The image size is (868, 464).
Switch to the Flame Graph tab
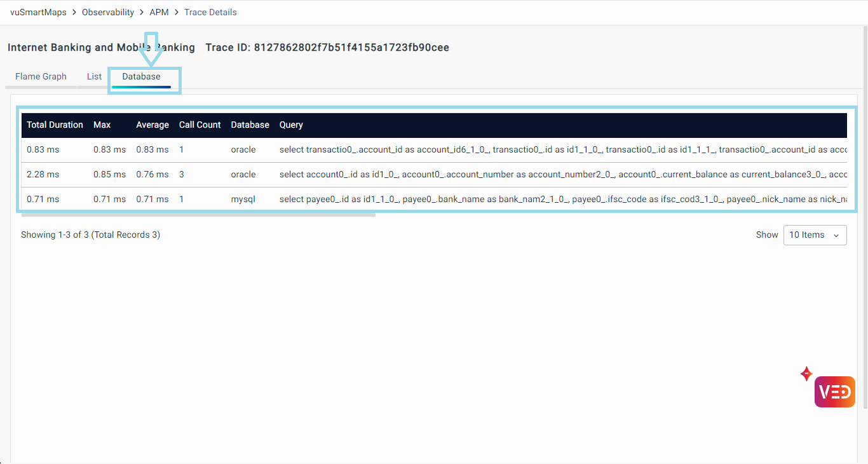pos(41,77)
